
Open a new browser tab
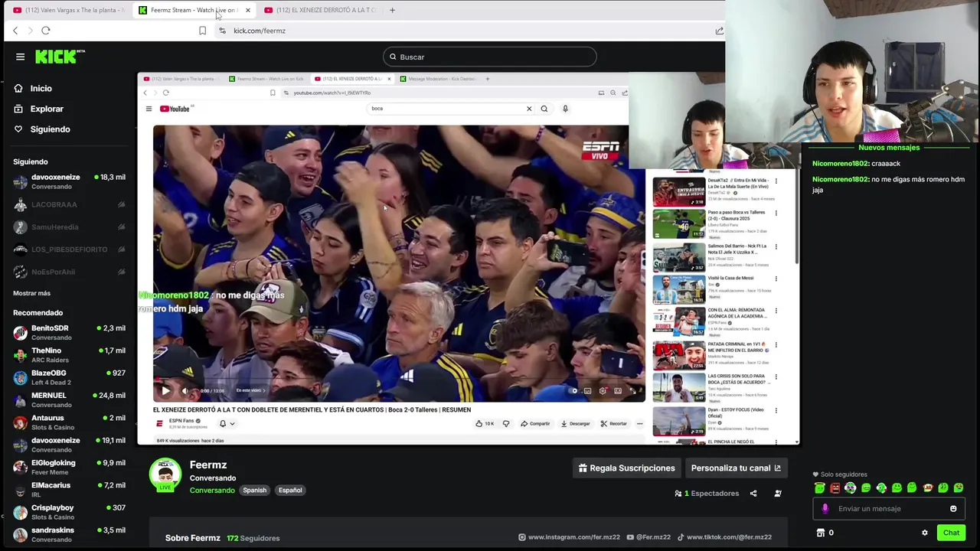pyautogui.click(x=392, y=10)
